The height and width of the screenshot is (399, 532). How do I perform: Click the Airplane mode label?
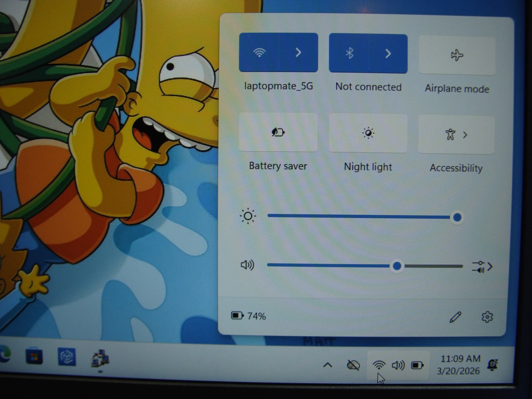[x=457, y=89]
